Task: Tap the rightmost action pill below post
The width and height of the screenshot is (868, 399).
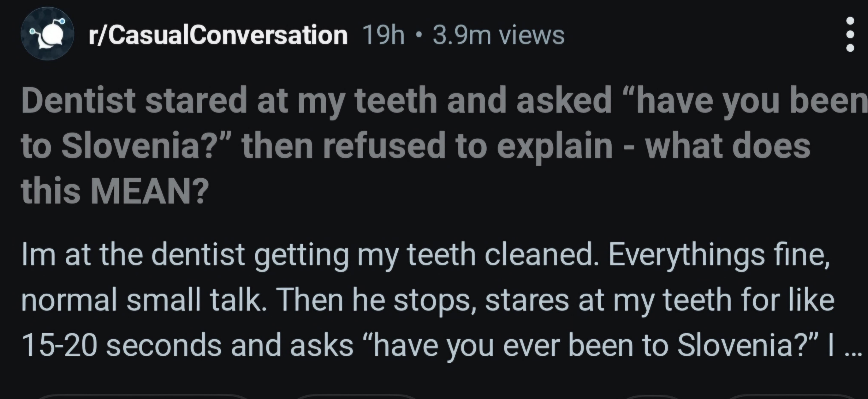Action: (x=793, y=397)
